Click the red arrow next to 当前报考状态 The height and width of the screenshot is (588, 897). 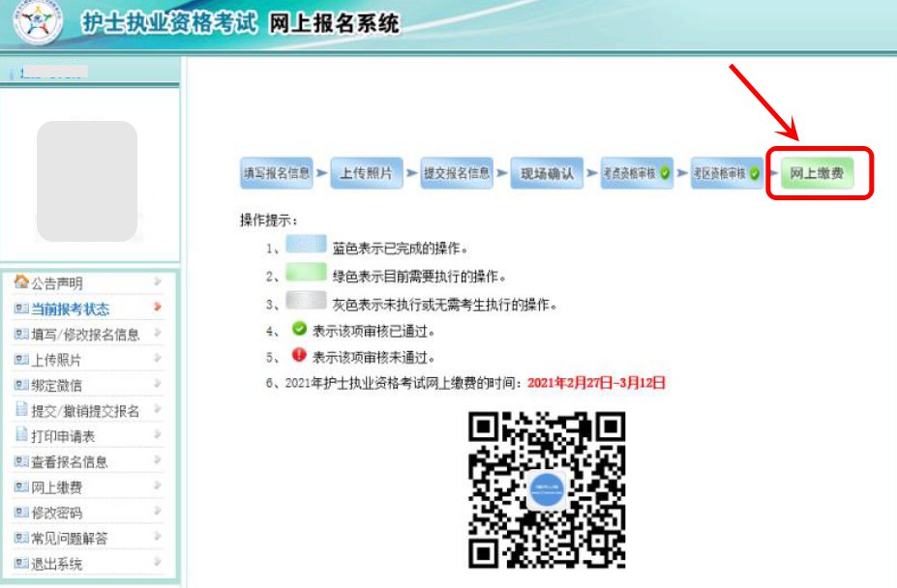tap(157, 309)
